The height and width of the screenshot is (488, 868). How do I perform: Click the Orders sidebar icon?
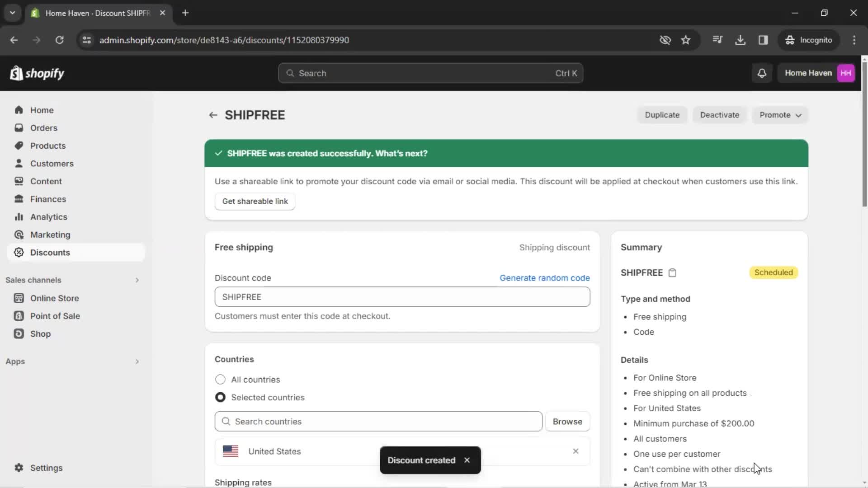(x=19, y=127)
